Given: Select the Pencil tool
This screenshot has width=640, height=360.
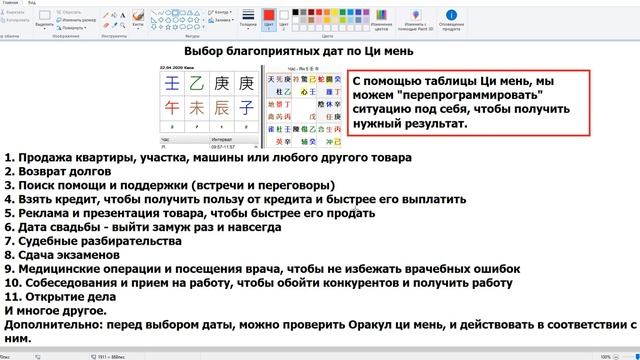Looking at the screenshot, I should pos(106,15).
